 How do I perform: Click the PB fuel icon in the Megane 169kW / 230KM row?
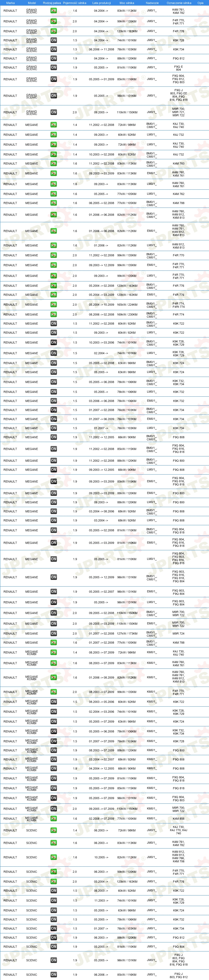(54, 314)
